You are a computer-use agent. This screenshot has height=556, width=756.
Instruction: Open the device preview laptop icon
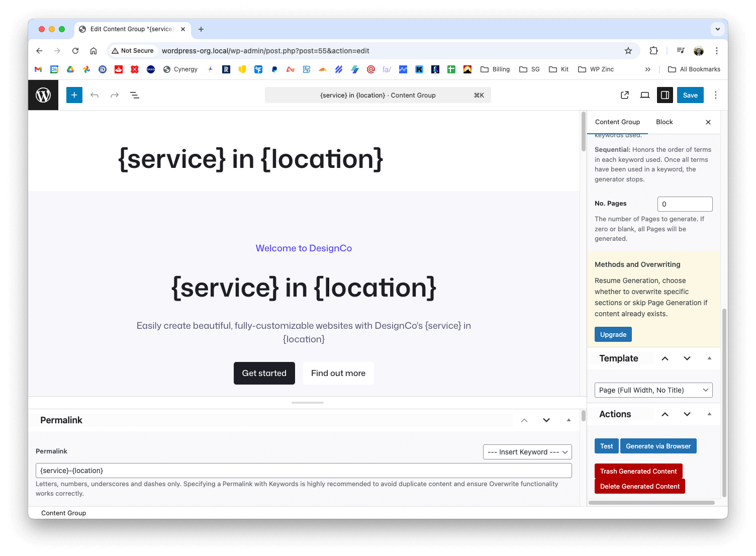645,95
